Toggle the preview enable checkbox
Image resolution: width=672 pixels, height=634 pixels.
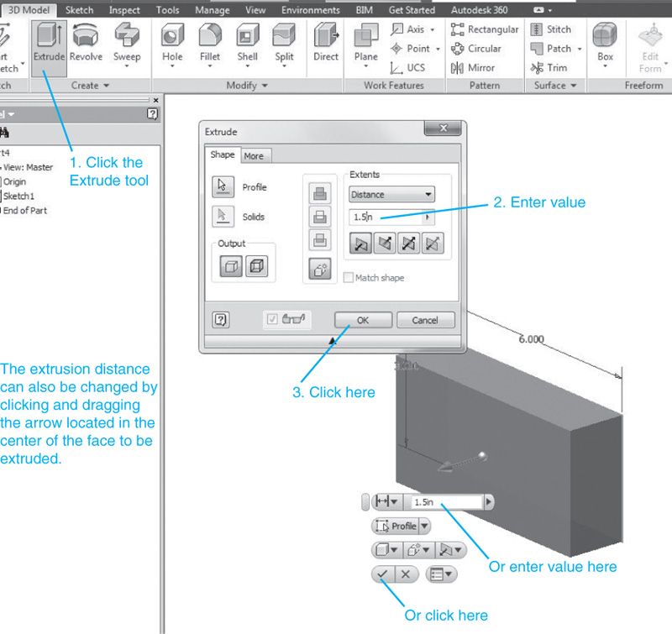pyautogui.click(x=272, y=319)
